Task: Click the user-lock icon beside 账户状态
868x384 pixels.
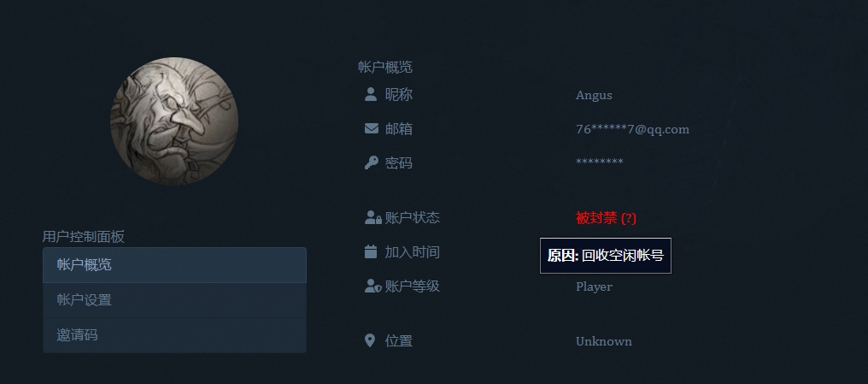Action: tap(373, 217)
